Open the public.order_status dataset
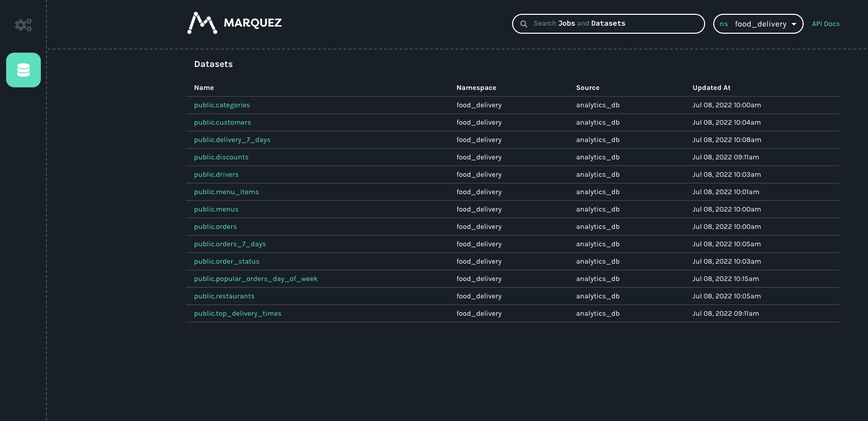This screenshot has height=421, width=868. coord(227,262)
